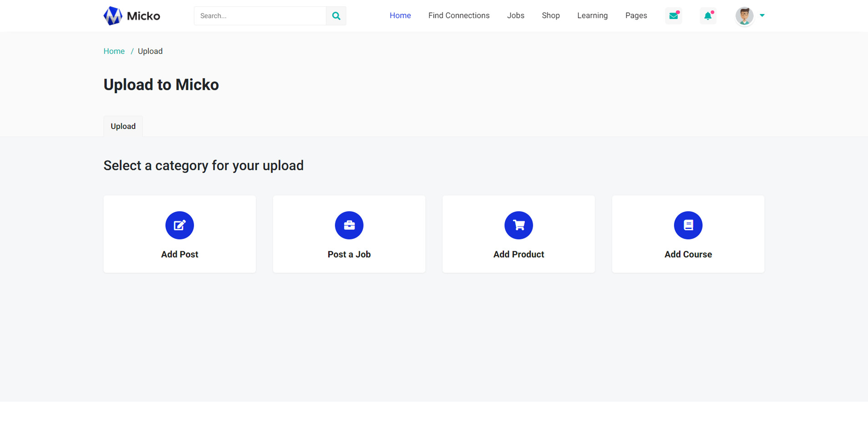Click the Post a Job briefcase icon

point(349,225)
